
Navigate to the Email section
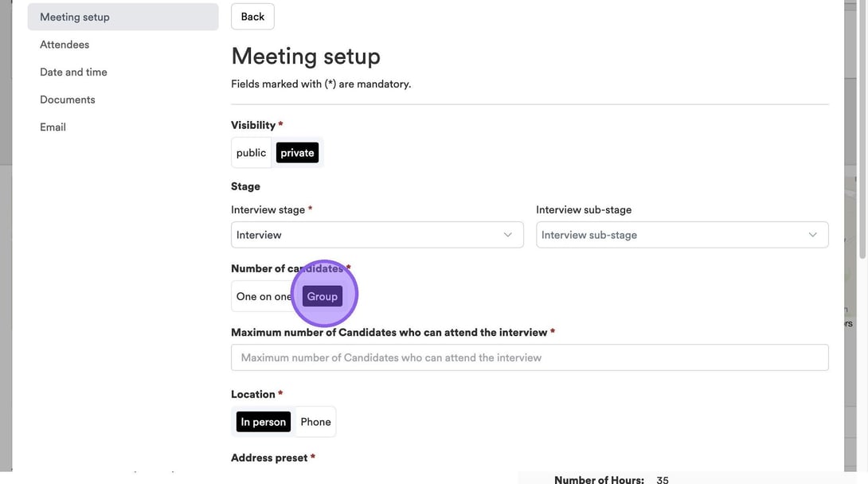[x=53, y=127]
